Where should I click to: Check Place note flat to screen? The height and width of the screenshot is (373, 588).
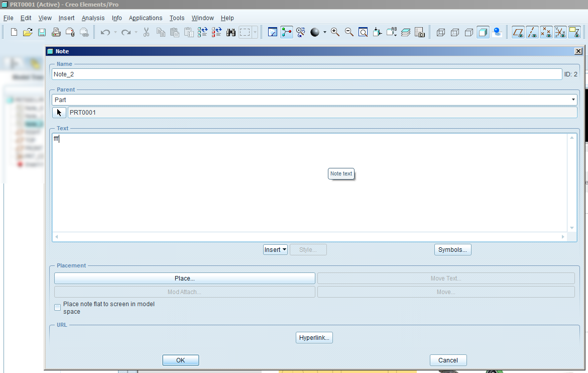pos(57,307)
